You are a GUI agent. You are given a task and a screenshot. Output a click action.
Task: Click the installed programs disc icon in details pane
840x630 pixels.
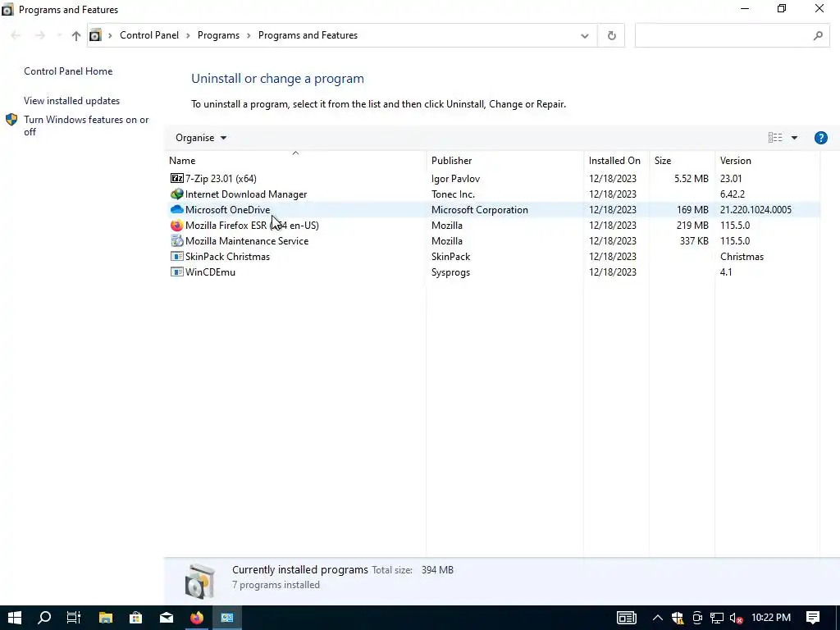point(200,581)
